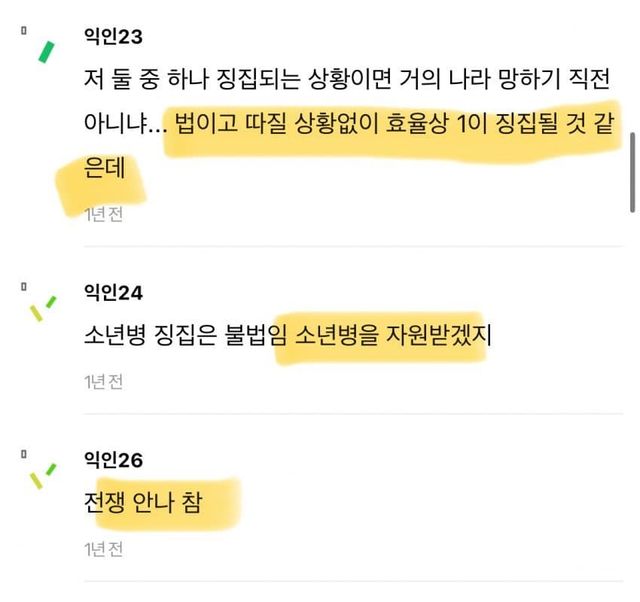The width and height of the screenshot is (640, 602).
Task: Click the small badge mark left of 익인23
Action: point(23,32)
